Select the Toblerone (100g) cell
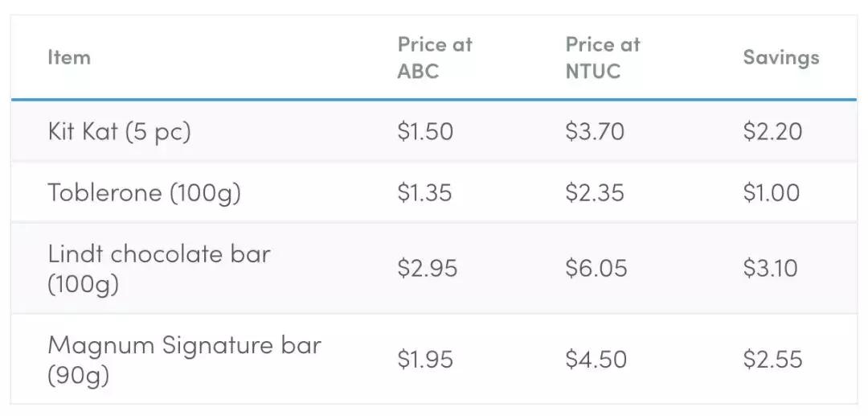The image size is (868, 416). pos(144,193)
